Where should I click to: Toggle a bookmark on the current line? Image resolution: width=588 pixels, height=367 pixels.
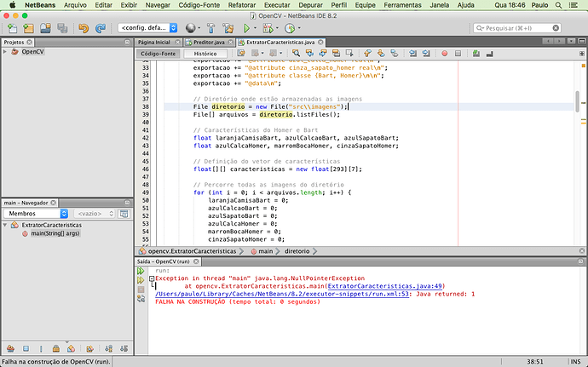coord(394,54)
